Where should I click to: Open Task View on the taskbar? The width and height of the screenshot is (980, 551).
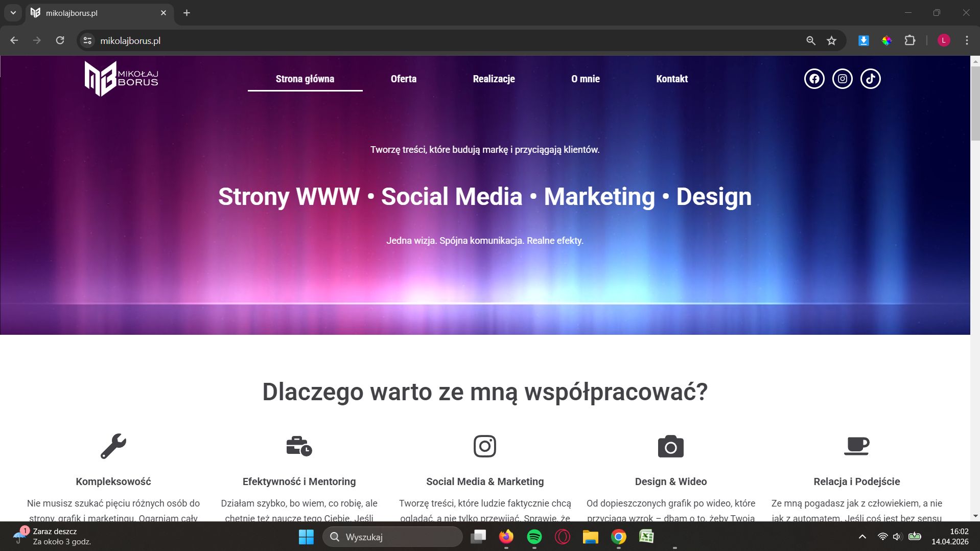(x=478, y=537)
